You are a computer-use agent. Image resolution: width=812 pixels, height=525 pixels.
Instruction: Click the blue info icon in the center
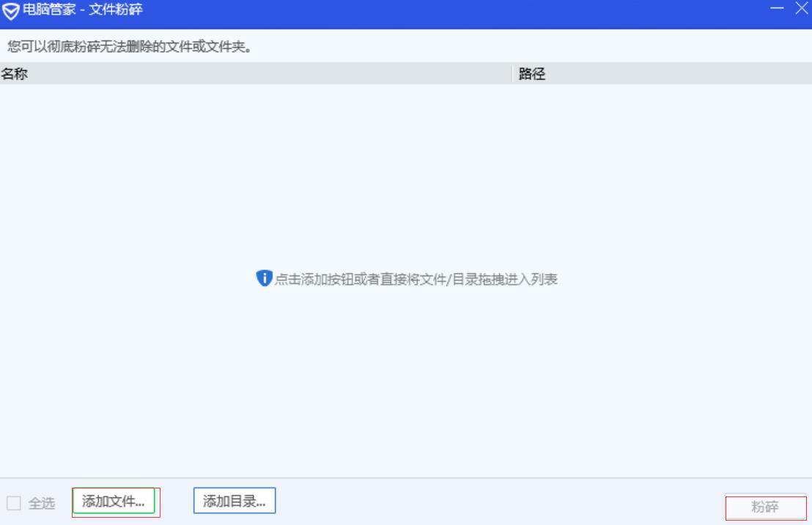pyautogui.click(x=265, y=279)
